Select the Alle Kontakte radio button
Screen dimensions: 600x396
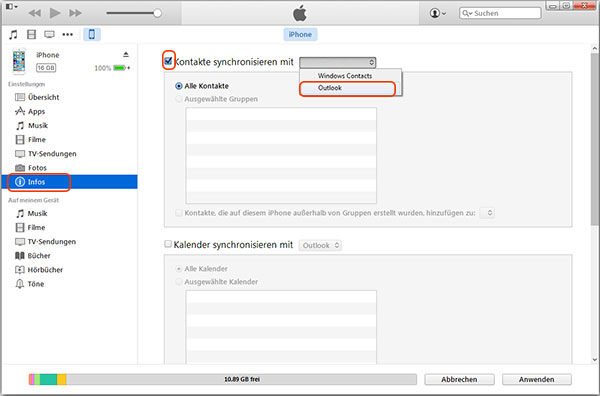[x=179, y=86]
